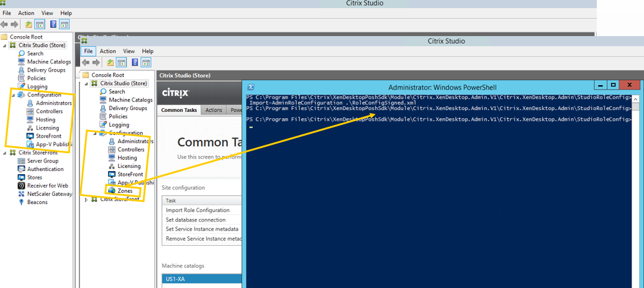Click PowerShell window vertical scrollbar up arrow
Viewport: 644px width, 288px height.
tap(635, 99)
